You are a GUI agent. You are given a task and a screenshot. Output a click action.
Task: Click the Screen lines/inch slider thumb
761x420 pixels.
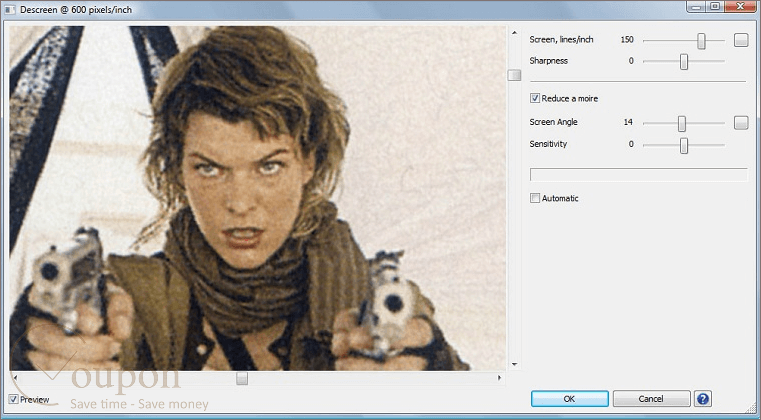[701, 41]
